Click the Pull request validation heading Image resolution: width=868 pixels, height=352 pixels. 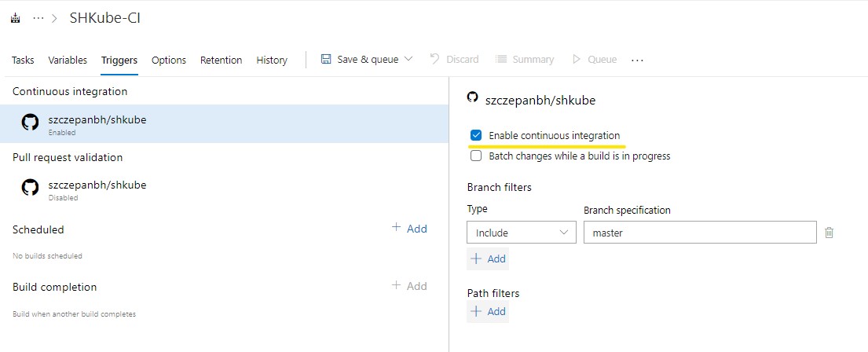(68, 157)
